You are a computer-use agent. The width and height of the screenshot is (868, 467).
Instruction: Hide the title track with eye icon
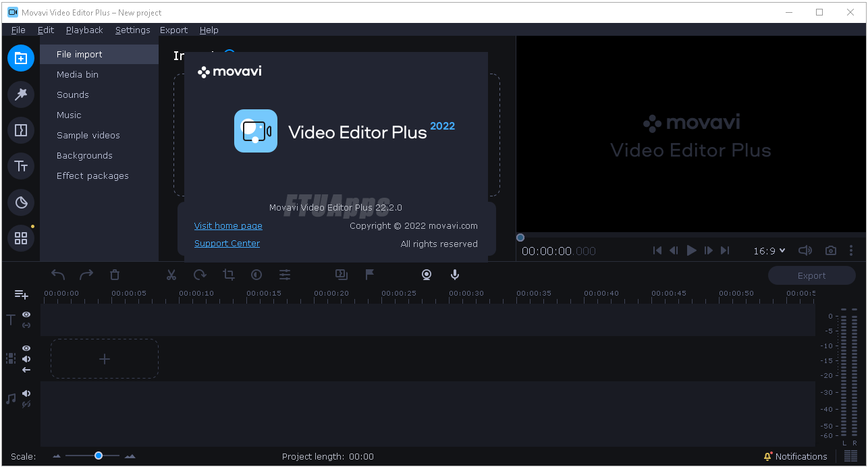[x=26, y=314]
